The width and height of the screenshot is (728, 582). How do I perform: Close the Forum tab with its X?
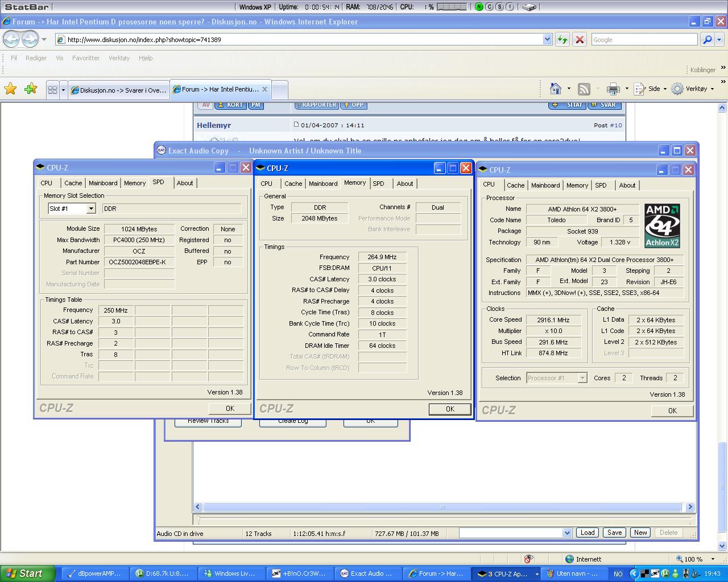264,89
